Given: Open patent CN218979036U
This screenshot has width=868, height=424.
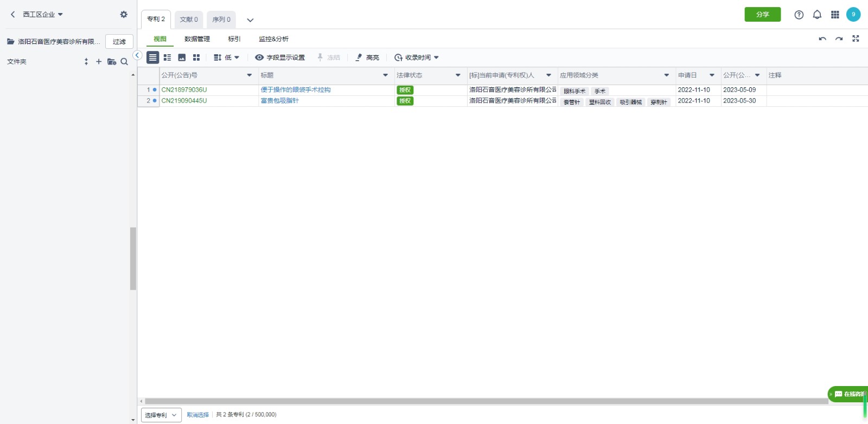Looking at the screenshot, I should [x=184, y=90].
